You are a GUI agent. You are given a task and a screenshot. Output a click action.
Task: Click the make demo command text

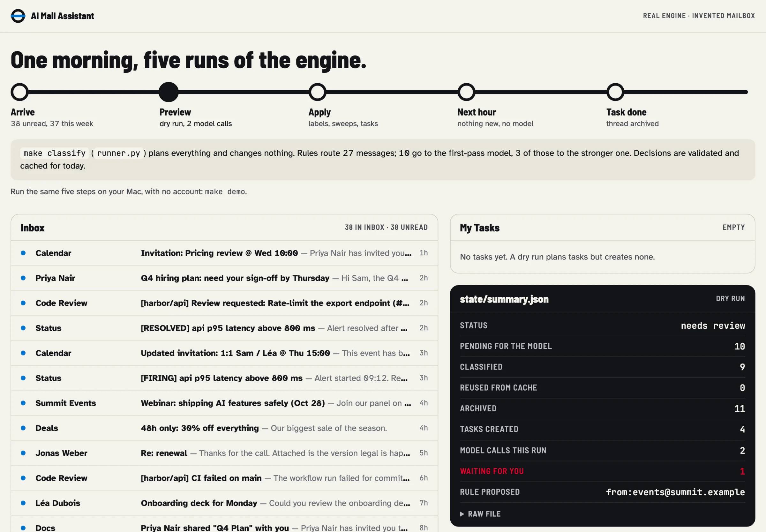225,192
